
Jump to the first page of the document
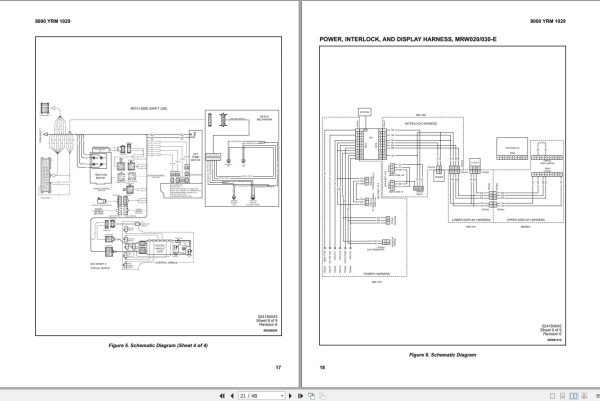click(222, 396)
